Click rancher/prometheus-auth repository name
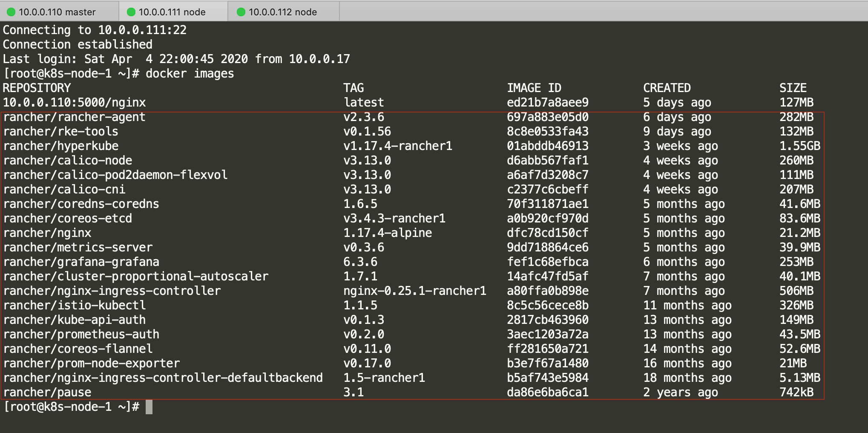 [81, 335]
